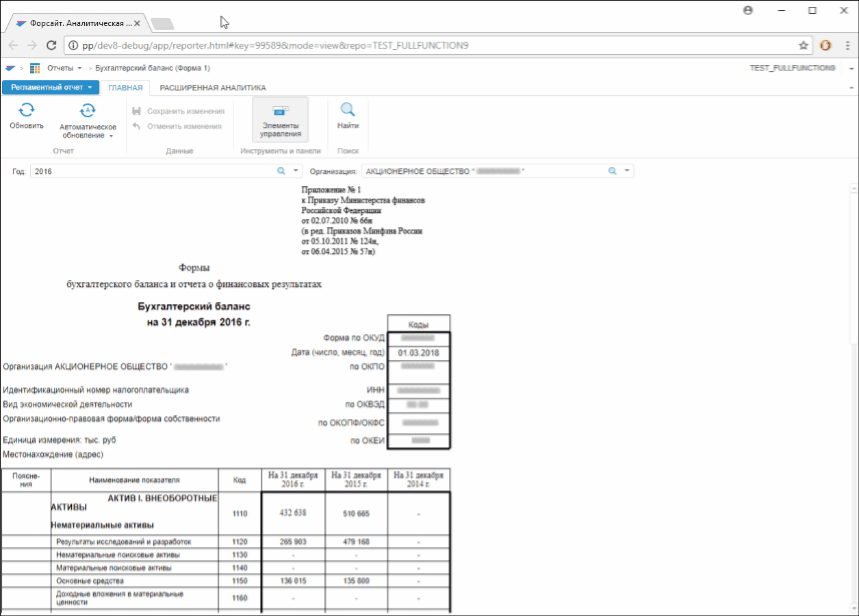Open dropdown arrow next to TEST_FULLFUNCTION9
Image resolution: width=859 pixels, height=616 pixels.
851,69
